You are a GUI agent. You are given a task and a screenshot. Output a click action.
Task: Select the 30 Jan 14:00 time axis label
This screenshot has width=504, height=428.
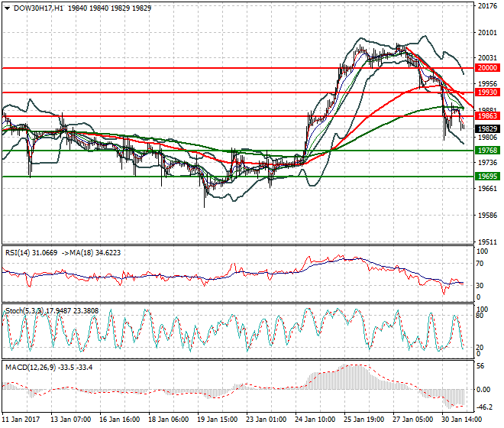pyautogui.click(x=461, y=420)
